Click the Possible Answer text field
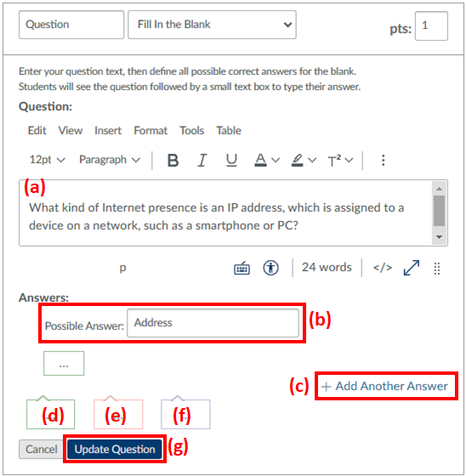Viewport: 466px width, 476px height. tap(213, 323)
